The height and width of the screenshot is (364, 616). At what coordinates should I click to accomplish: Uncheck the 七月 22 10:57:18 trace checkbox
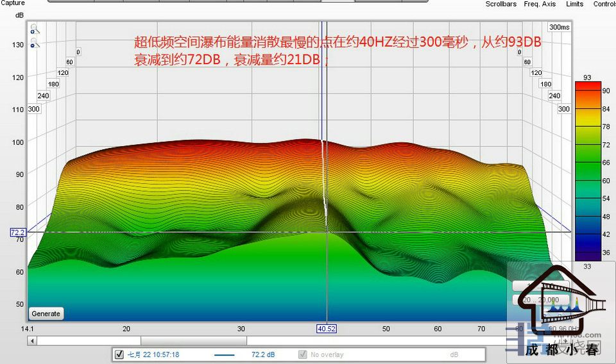[x=119, y=354]
